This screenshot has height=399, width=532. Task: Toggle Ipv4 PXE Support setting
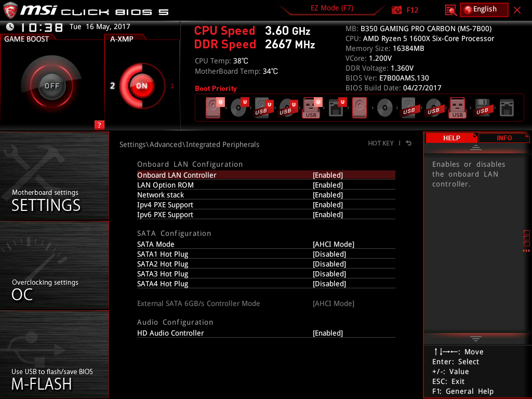click(x=266, y=205)
